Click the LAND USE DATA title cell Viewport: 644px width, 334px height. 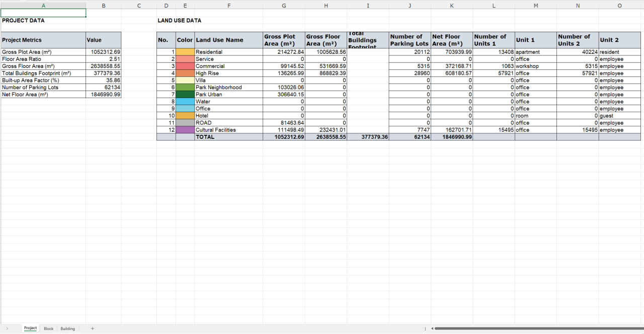180,21
